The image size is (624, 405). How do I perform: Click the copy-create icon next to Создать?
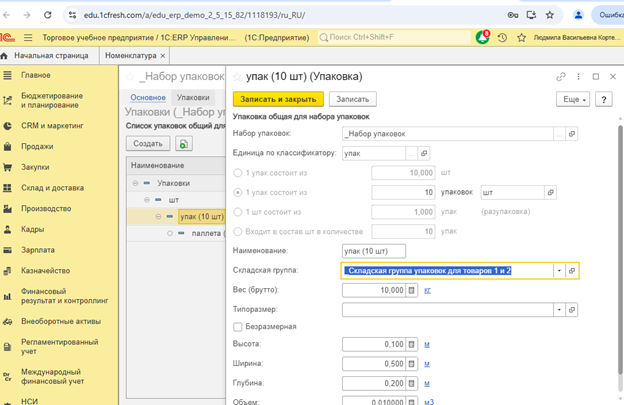[x=184, y=144]
